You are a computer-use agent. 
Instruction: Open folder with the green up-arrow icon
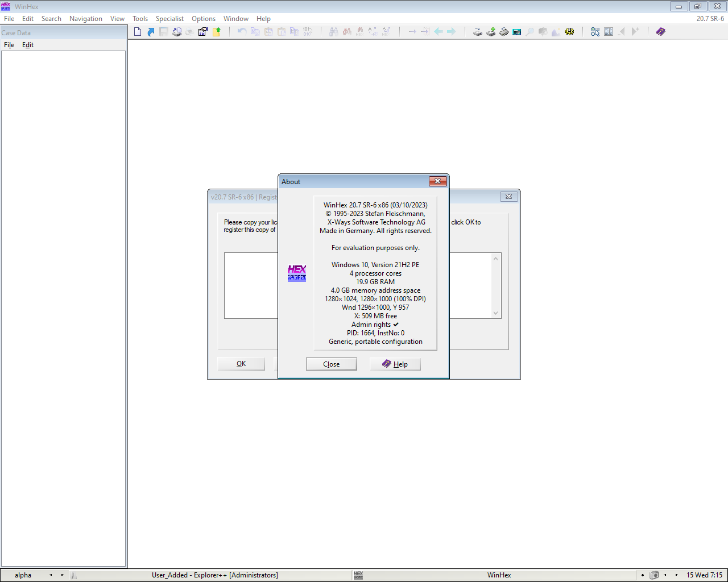pyautogui.click(x=216, y=32)
